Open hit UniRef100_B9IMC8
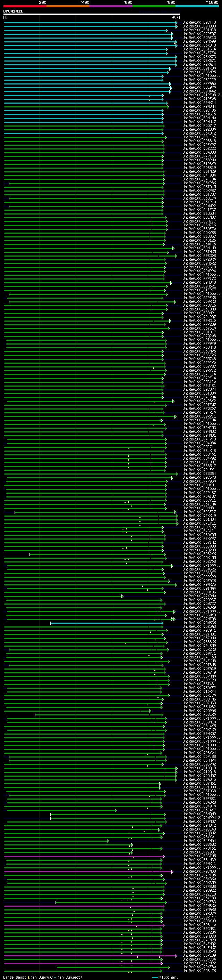The width and height of the screenshot is (222, 980). pyautogui.click(x=199, y=30)
